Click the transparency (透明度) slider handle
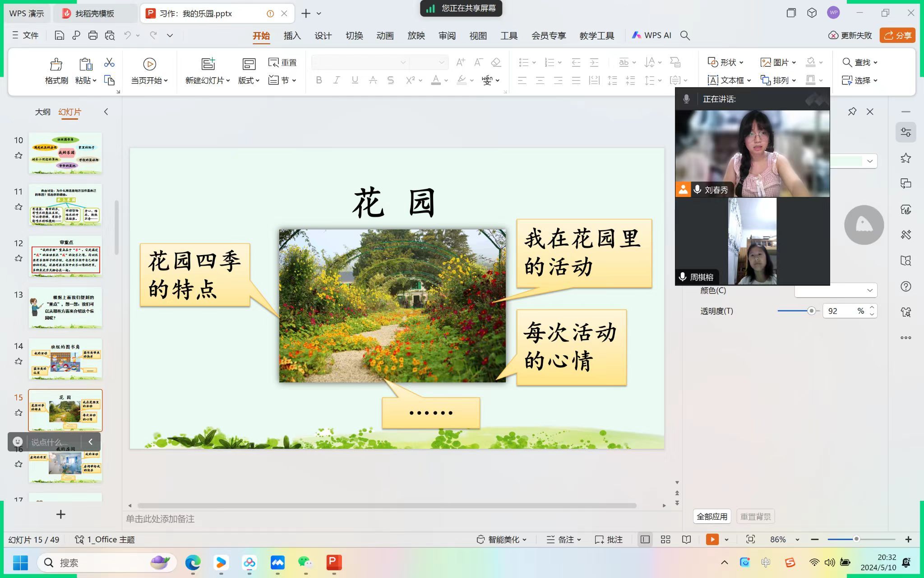This screenshot has width=924, height=578. pyautogui.click(x=811, y=311)
